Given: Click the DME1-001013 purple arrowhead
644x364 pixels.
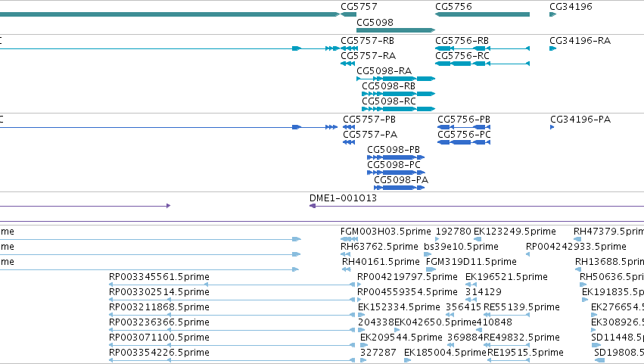Looking at the screenshot, I should [312, 206].
